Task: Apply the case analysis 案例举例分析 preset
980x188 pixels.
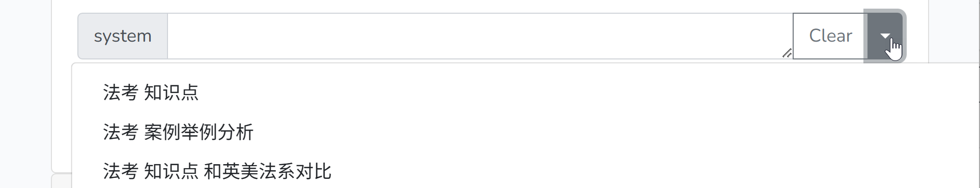Action: [178, 132]
